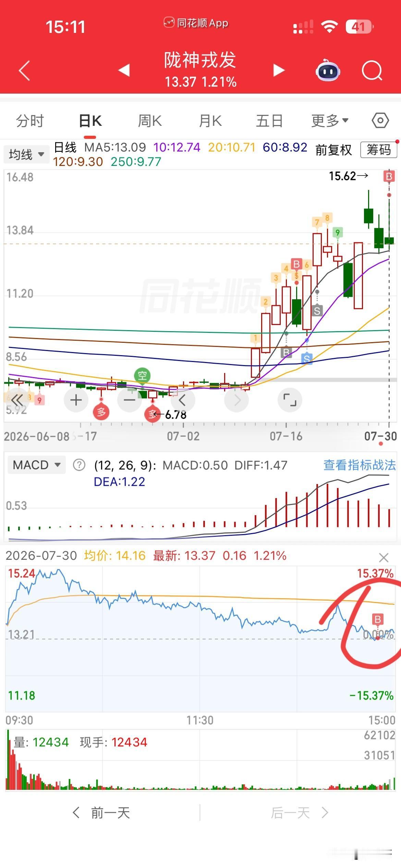Tap the 现手: 12434 value
The width and height of the screenshot is (401, 868).
click(x=113, y=742)
